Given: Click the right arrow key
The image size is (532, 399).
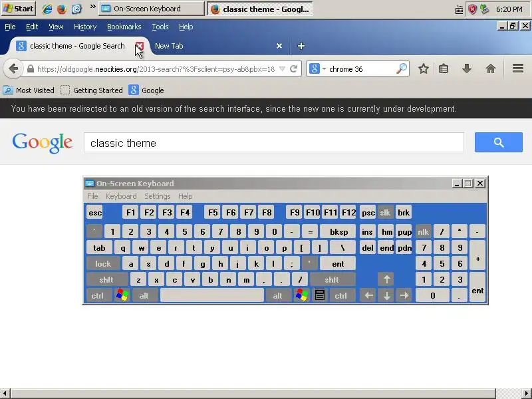Looking at the screenshot, I should coord(404,295).
